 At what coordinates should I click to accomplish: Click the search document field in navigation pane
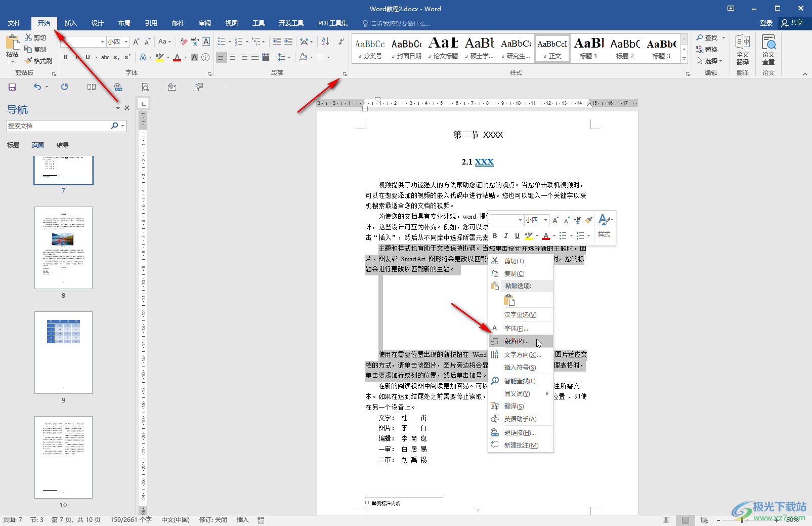pos(59,126)
